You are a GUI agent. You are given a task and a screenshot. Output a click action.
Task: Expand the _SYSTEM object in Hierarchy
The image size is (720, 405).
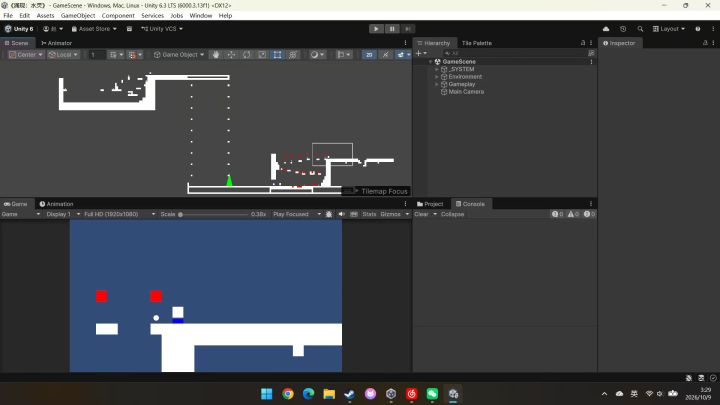[x=437, y=69]
